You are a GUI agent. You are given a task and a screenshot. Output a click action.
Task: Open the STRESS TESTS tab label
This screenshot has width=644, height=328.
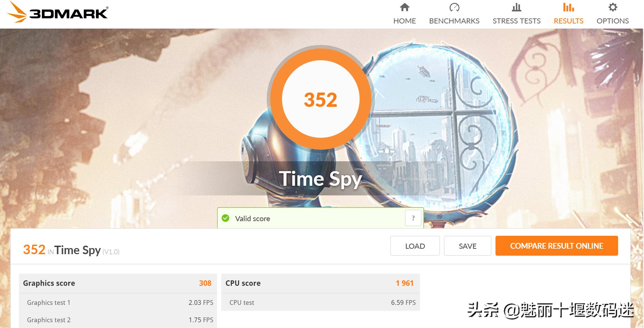(x=516, y=21)
